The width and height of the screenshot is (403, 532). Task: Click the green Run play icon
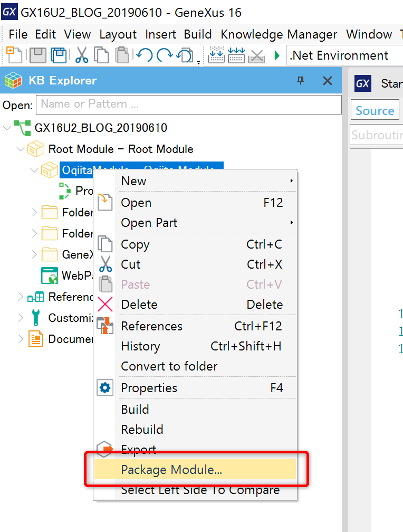[x=277, y=55]
